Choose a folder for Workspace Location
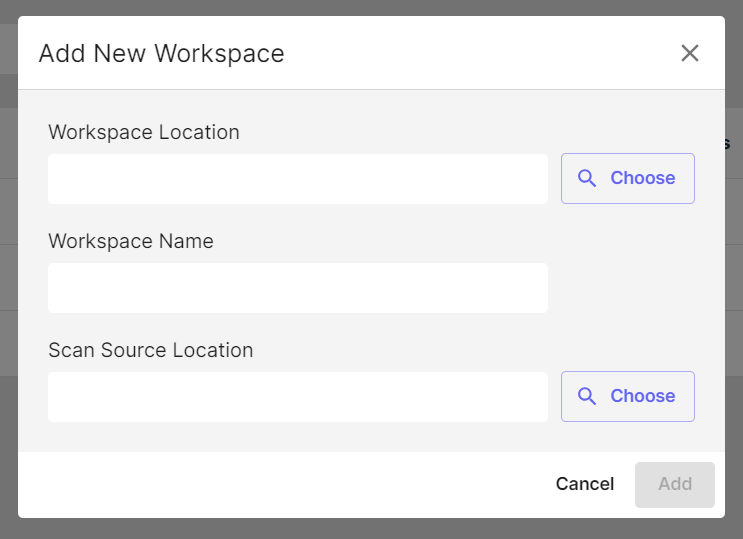 click(627, 178)
